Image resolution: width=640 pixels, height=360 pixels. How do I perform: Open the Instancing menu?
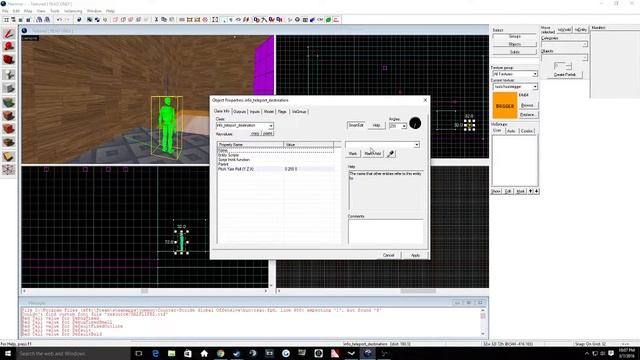pyautogui.click(x=73, y=11)
